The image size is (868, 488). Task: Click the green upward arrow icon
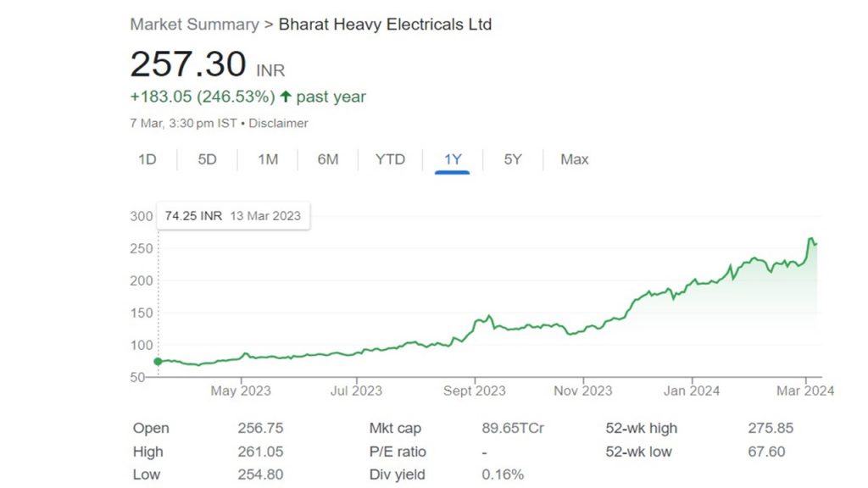point(286,97)
